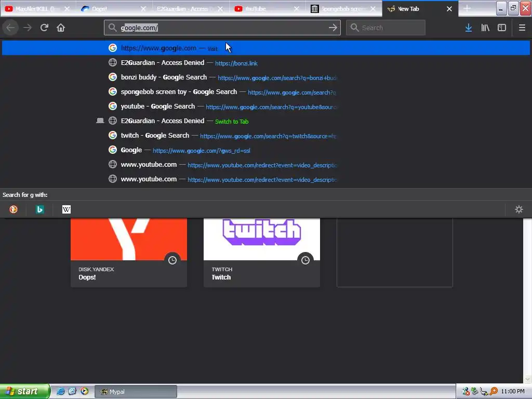Close the E2Guardian - Access tab
532x399 pixels.
tap(220, 9)
